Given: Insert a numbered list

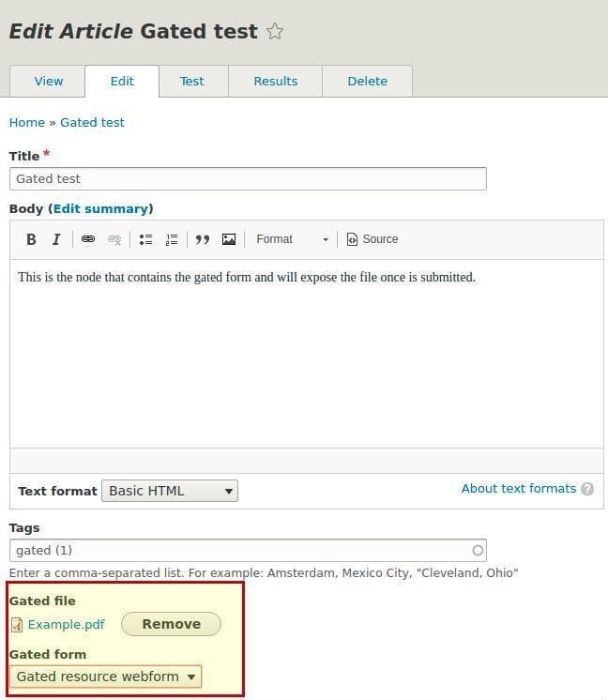Looking at the screenshot, I should tap(172, 239).
